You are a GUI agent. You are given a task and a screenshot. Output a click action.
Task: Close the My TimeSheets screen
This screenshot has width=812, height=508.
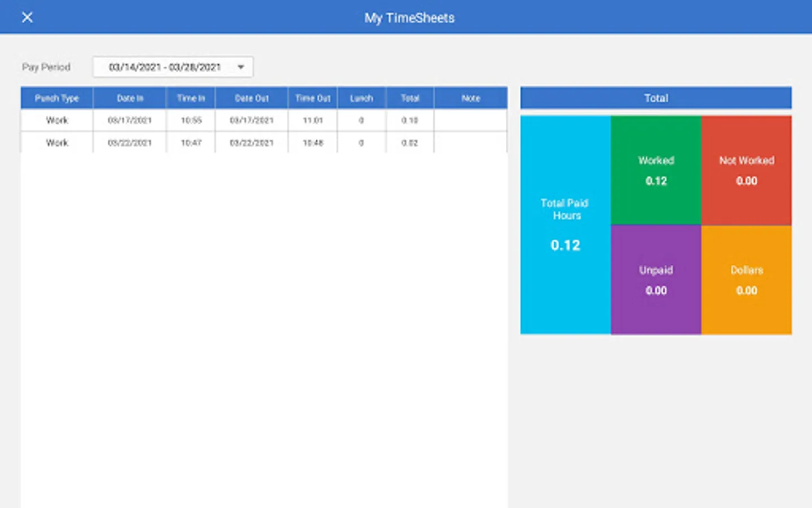click(x=27, y=17)
